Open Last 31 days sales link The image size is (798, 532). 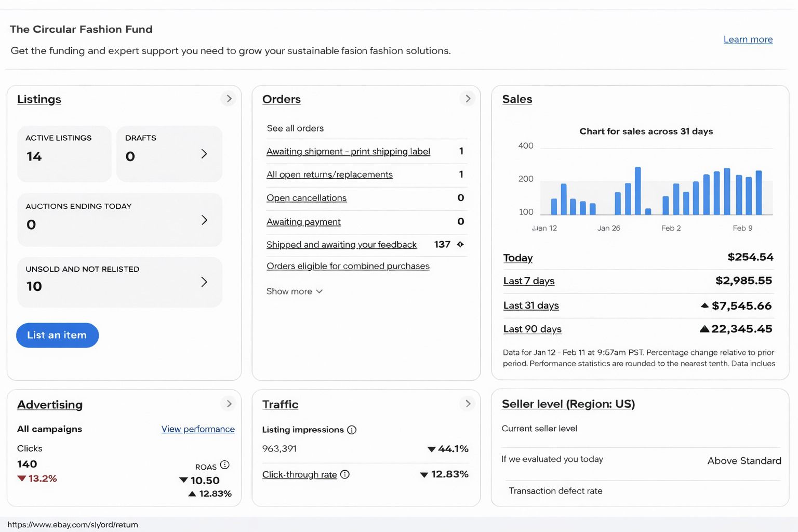(530, 305)
